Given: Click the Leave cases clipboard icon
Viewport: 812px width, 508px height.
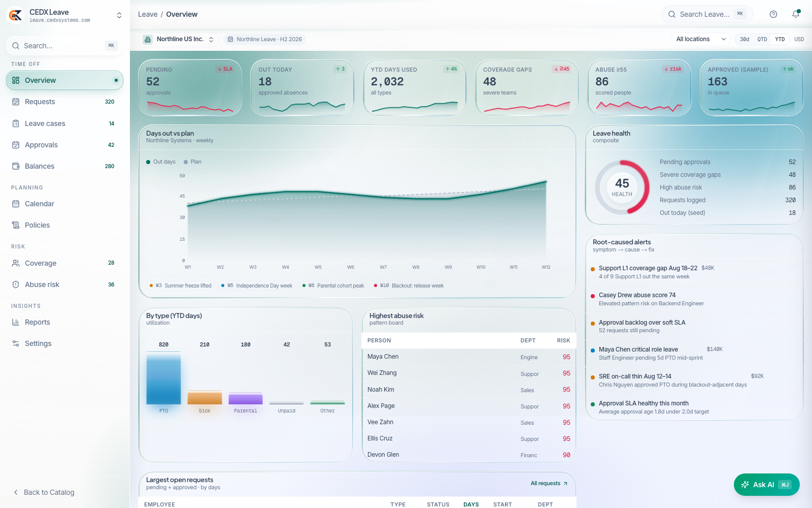Looking at the screenshot, I should click(x=16, y=123).
